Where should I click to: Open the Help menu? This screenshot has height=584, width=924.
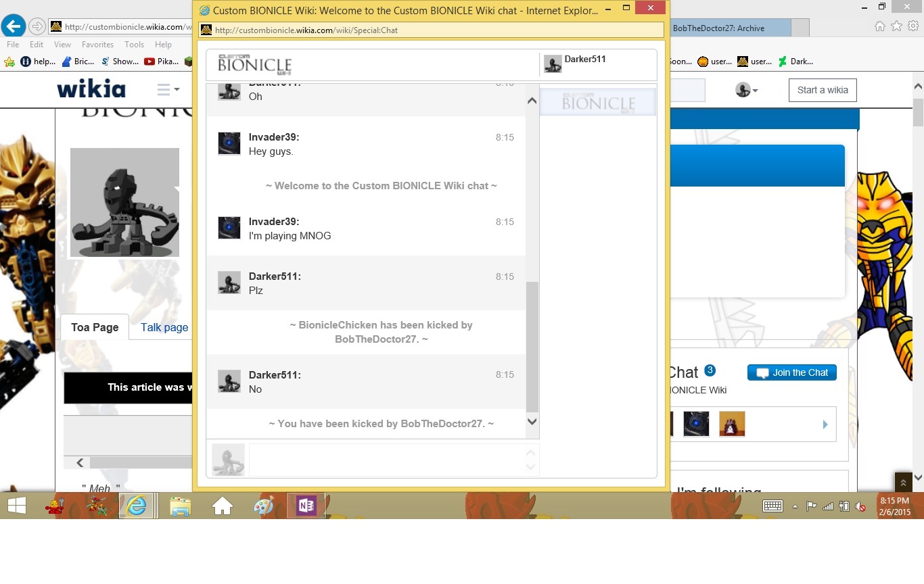(x=163, y=45)
